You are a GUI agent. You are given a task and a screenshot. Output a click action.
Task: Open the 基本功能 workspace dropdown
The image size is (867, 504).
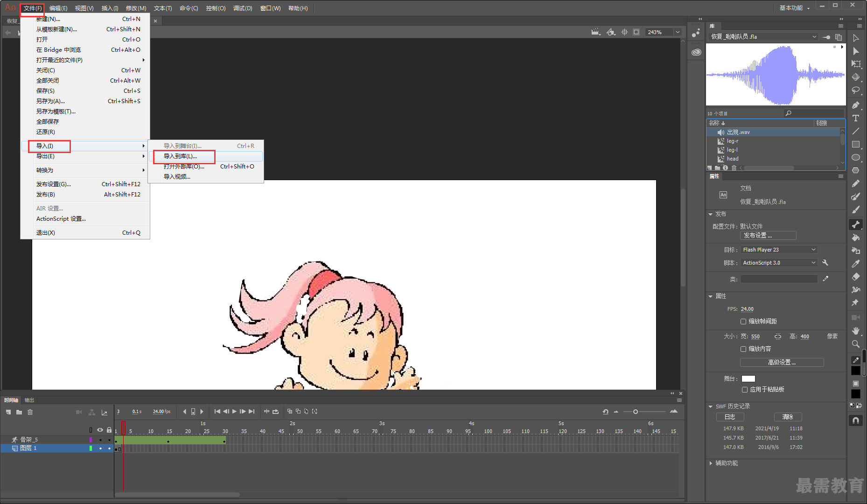(794, 8)
